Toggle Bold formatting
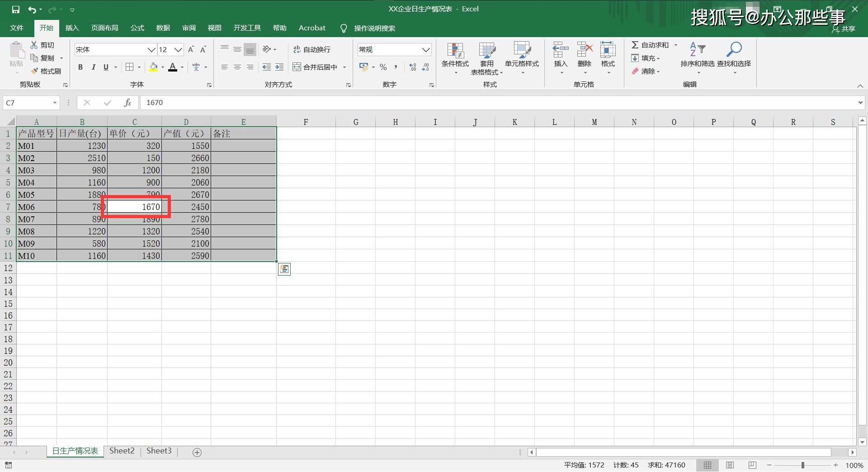Image resolution: width=868 pixels, height=472 pixels. (x=80, y=67)
